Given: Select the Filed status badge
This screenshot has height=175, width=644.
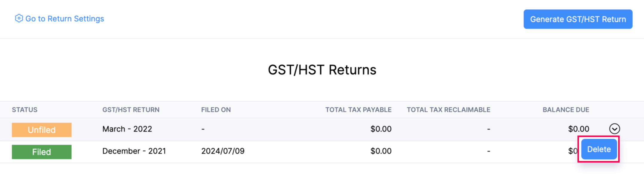Looking at the screenshot, I should 41,152.
